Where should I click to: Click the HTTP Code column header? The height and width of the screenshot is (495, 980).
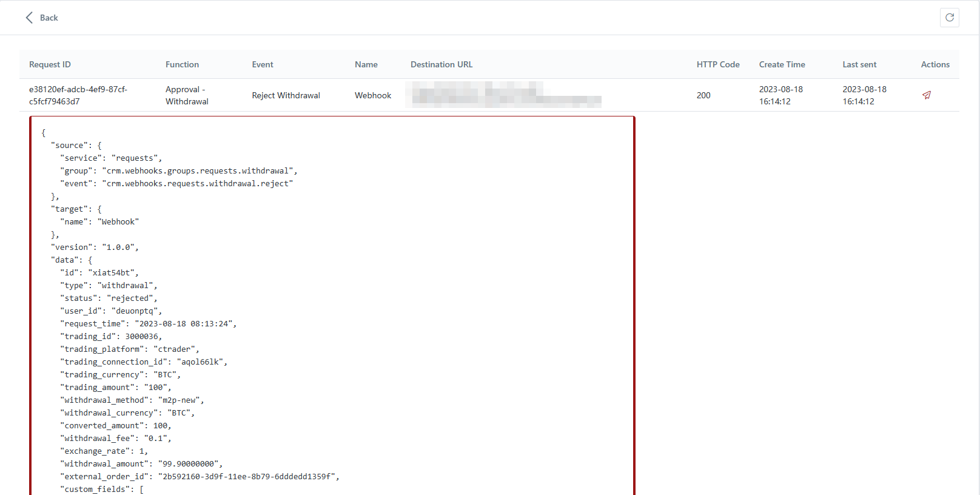click(717, 64)
